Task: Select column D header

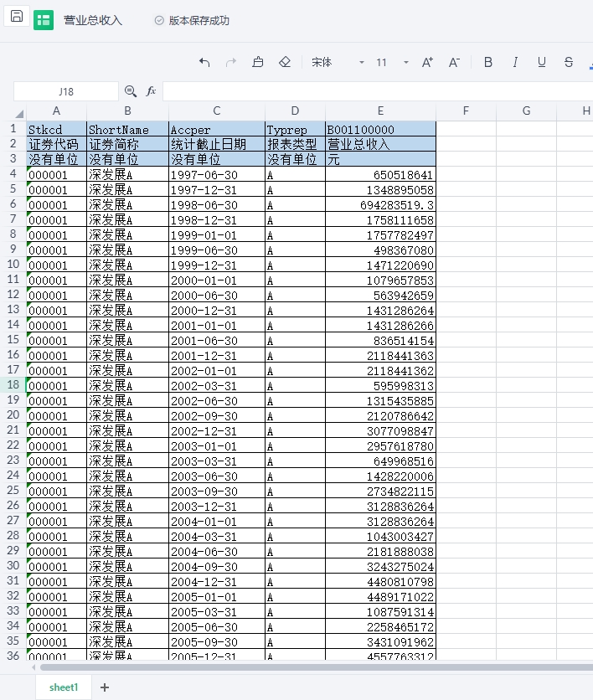Action: [295, 111]
